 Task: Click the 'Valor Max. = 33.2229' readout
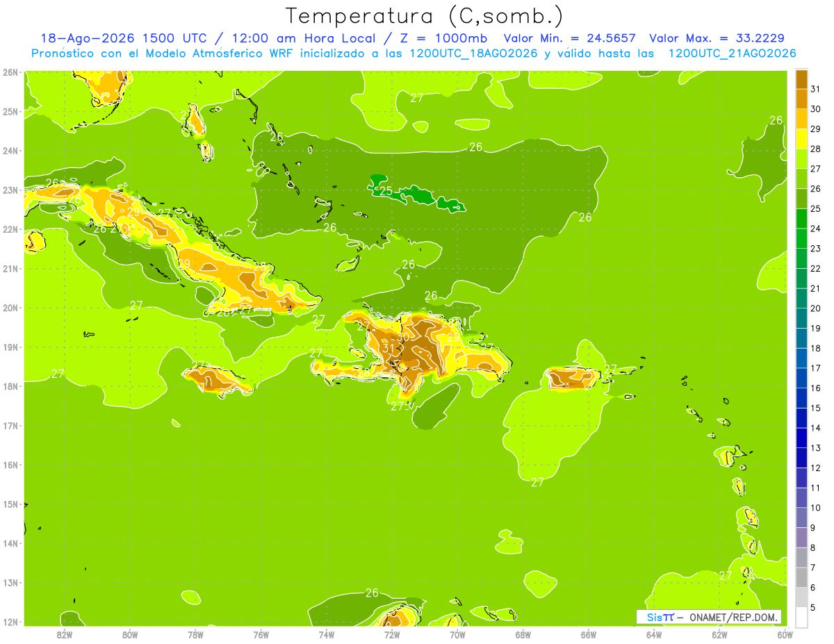tap(718, 38)
